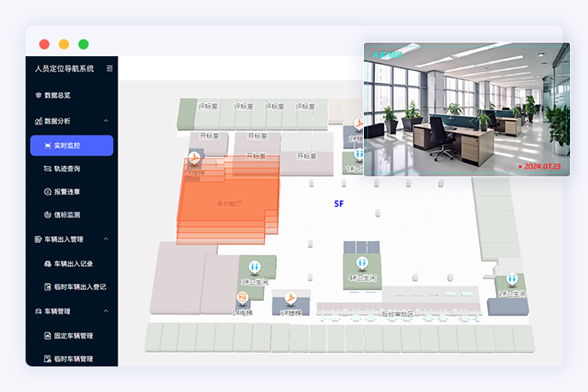Click the 2#卫生间 restroom marker icon
Viewport: 588px width, 392px height.
point(512,280)
